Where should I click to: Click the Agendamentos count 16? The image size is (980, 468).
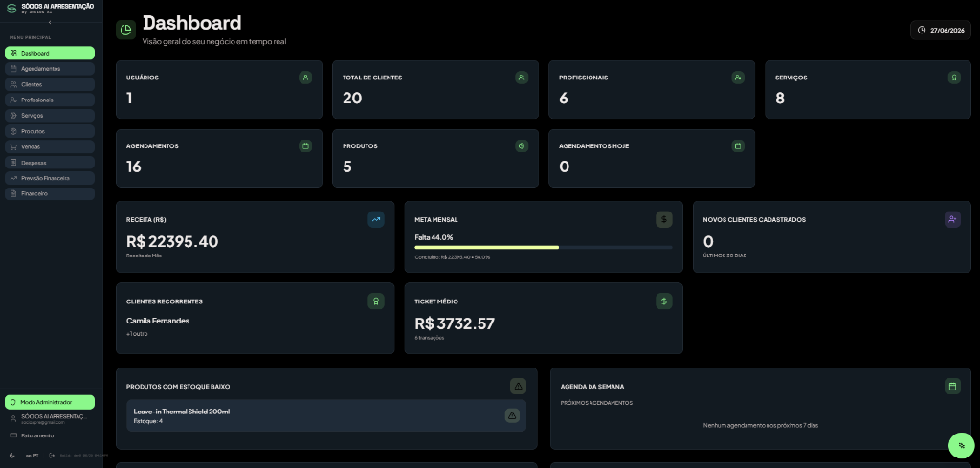tap(134, 167)
